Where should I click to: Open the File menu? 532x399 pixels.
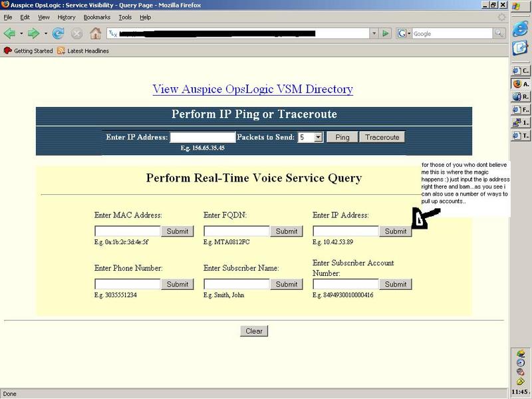tap(8, 17)
